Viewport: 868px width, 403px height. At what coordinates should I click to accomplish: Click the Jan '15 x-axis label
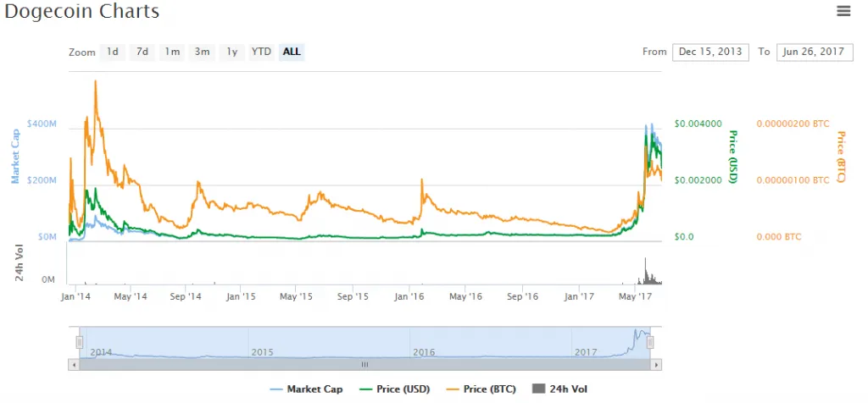click(241, 297)
